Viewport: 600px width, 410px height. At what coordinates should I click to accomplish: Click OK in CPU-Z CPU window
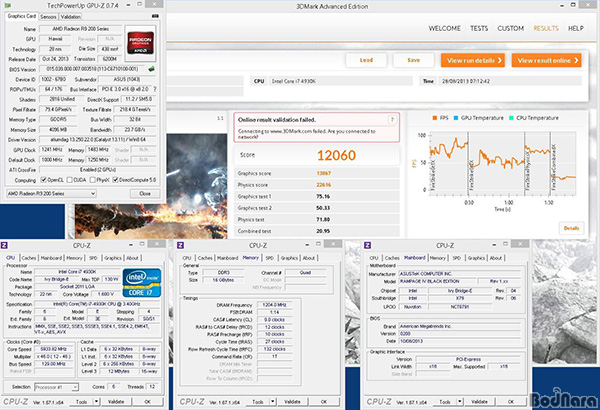pos(147,402)
